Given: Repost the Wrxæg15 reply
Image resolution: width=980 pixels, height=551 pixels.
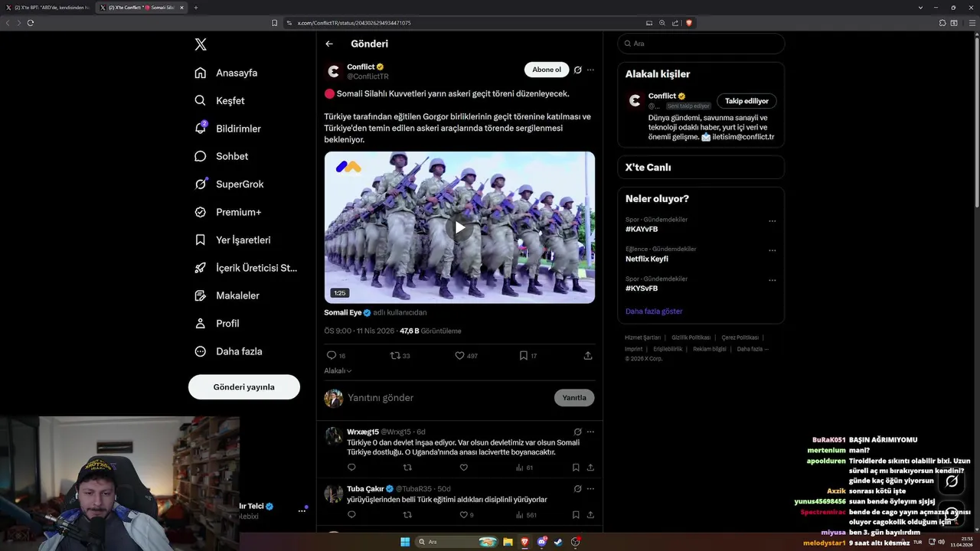Looking at the screenshot, I should pos(407,468).
